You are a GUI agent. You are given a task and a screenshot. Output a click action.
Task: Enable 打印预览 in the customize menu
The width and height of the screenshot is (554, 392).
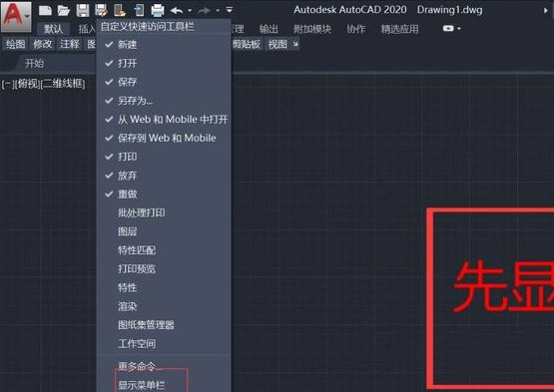164,269
